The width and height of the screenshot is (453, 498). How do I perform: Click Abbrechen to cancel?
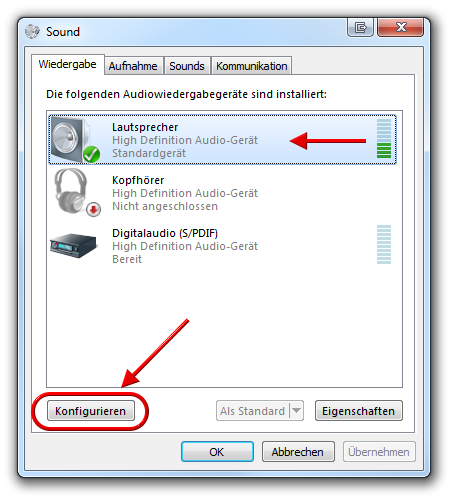[x=298, y=452]
